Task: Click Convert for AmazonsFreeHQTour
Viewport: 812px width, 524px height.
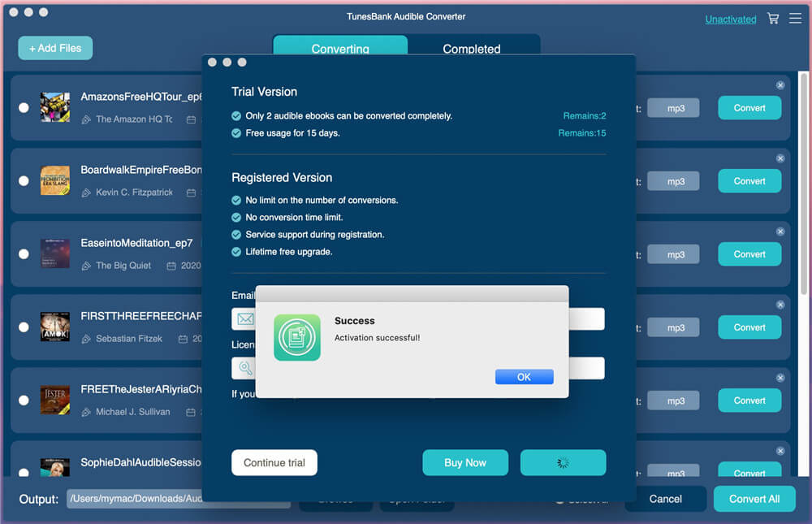Action: [x=749, y=108]
